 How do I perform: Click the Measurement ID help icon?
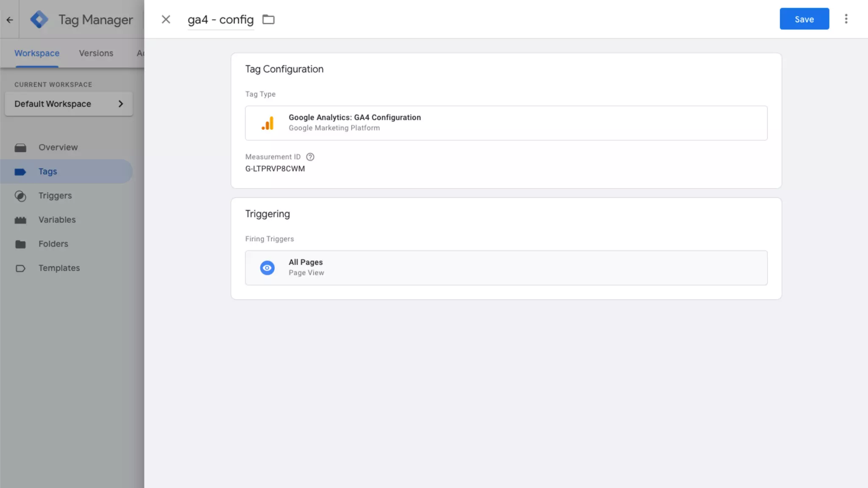point(310,157)
